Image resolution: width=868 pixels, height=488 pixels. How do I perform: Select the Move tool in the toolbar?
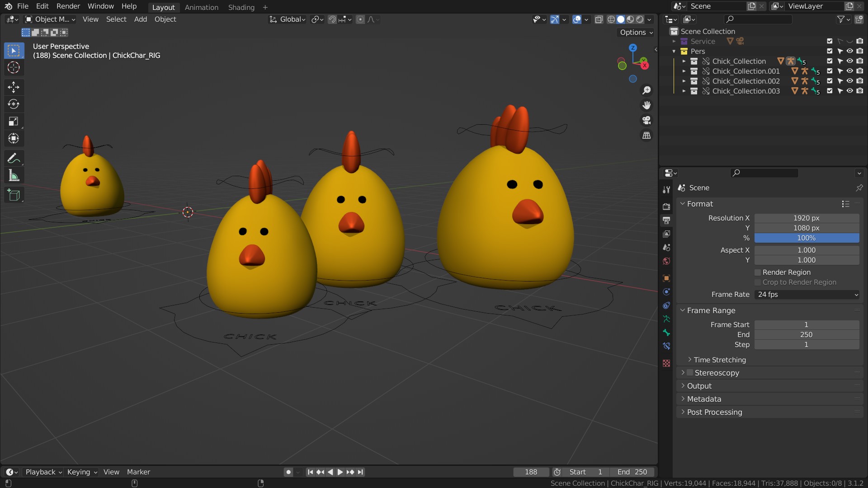14,87
